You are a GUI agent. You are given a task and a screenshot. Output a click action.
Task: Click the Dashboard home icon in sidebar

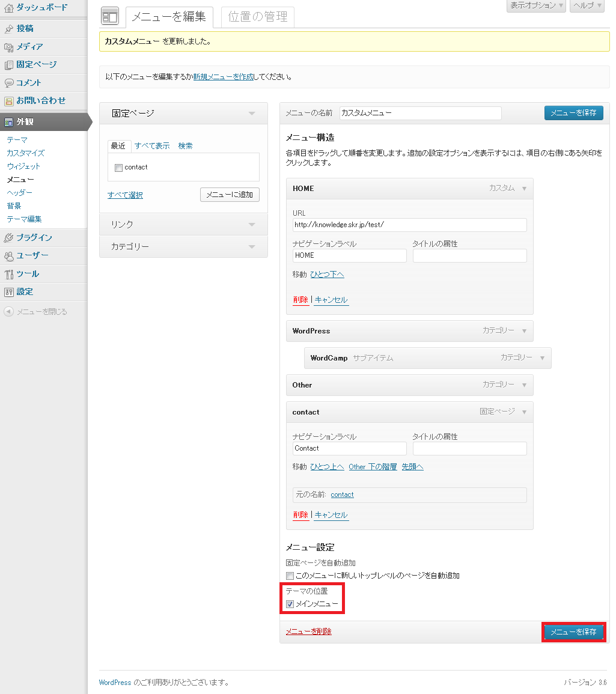tap(8, 8)
